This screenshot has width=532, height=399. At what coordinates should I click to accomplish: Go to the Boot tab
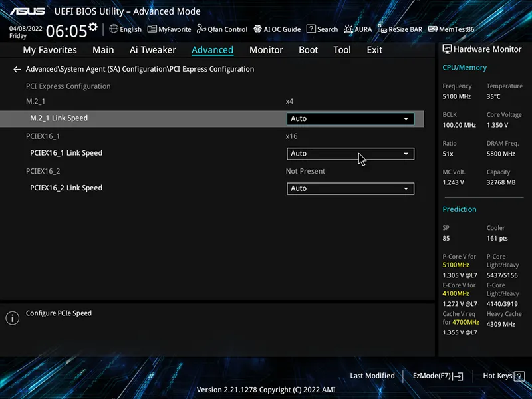[x=308, y=50]
